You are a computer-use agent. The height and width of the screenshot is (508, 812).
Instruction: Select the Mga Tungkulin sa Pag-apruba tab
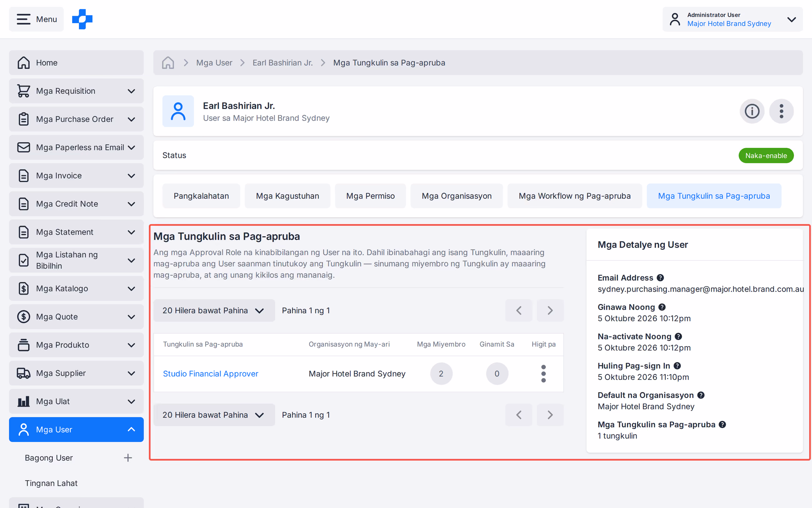point(714,196)
